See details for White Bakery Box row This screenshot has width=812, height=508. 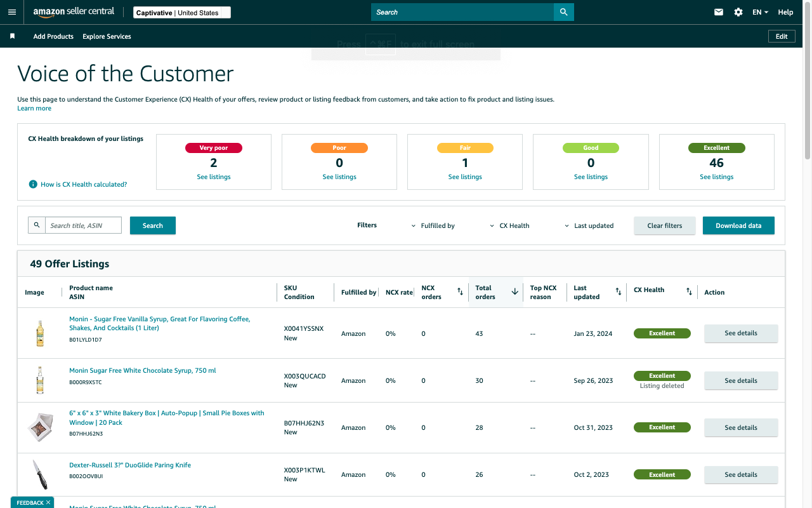point(741,427)
